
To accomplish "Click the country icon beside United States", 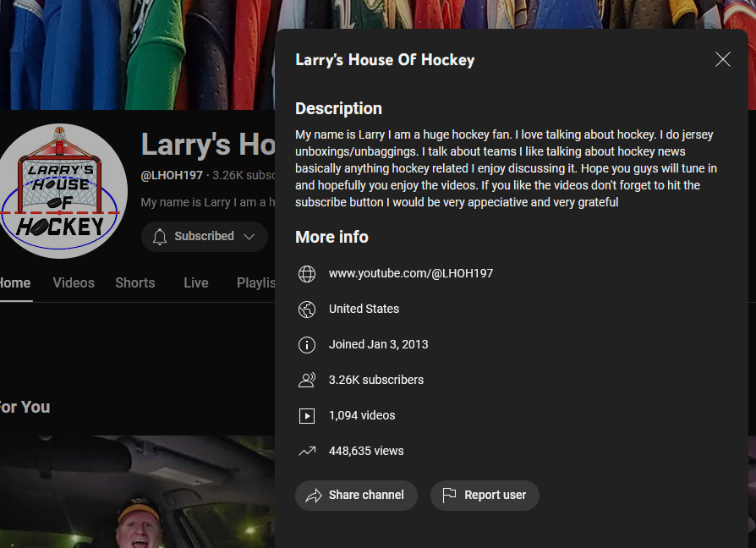I will 307,310.
